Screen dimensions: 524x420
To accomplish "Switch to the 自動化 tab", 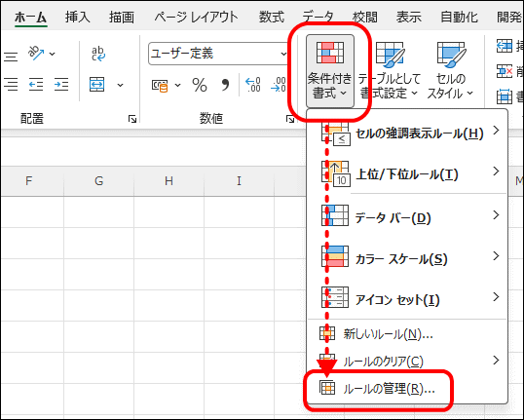I will (459, 17).
